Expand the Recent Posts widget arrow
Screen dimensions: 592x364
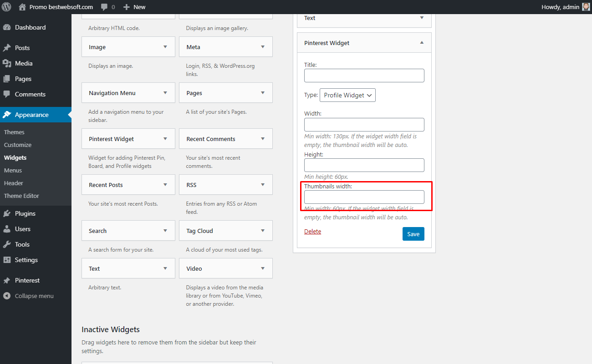pyautogui.click(x=165, y=185)
